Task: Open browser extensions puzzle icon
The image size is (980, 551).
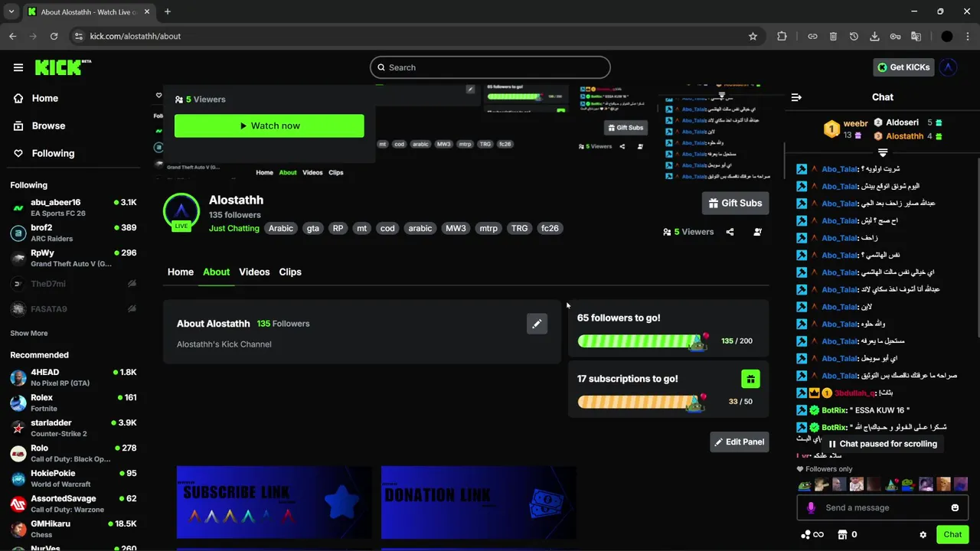Action: 782,36
